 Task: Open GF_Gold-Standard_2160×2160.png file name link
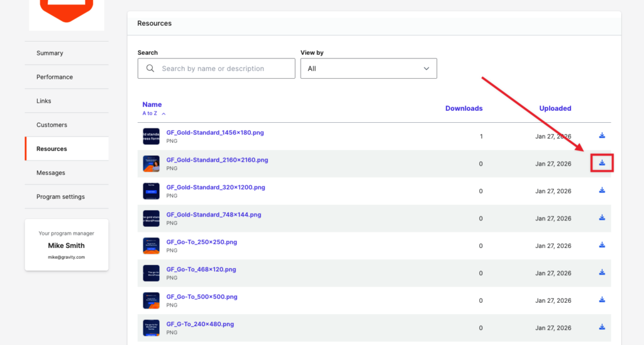tap(217, 160)
